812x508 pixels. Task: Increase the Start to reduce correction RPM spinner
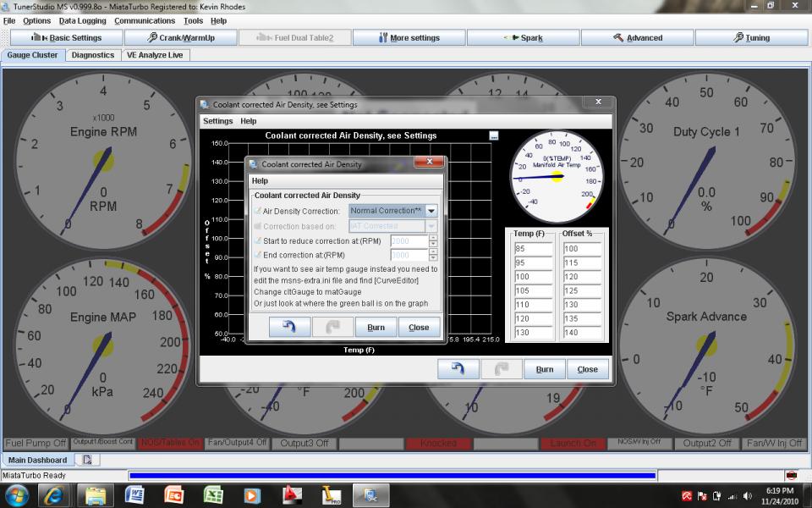pos(434,238)
